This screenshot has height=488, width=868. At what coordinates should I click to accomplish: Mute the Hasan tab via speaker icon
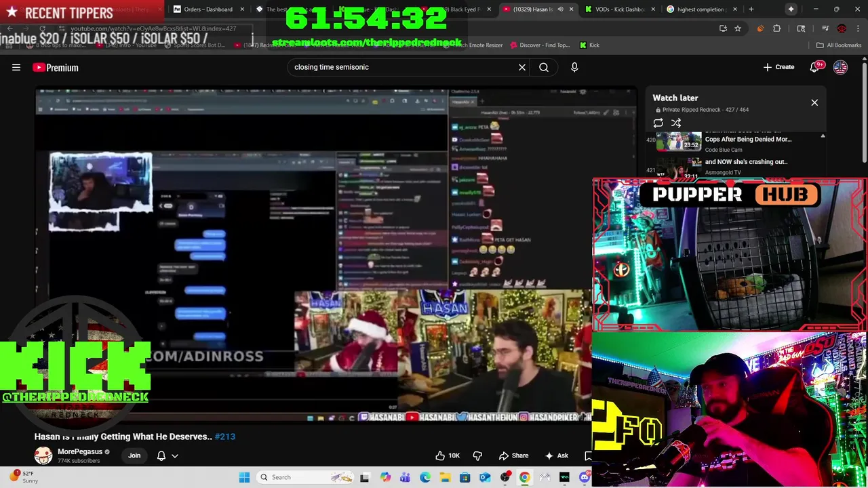[x=560, y=9]
